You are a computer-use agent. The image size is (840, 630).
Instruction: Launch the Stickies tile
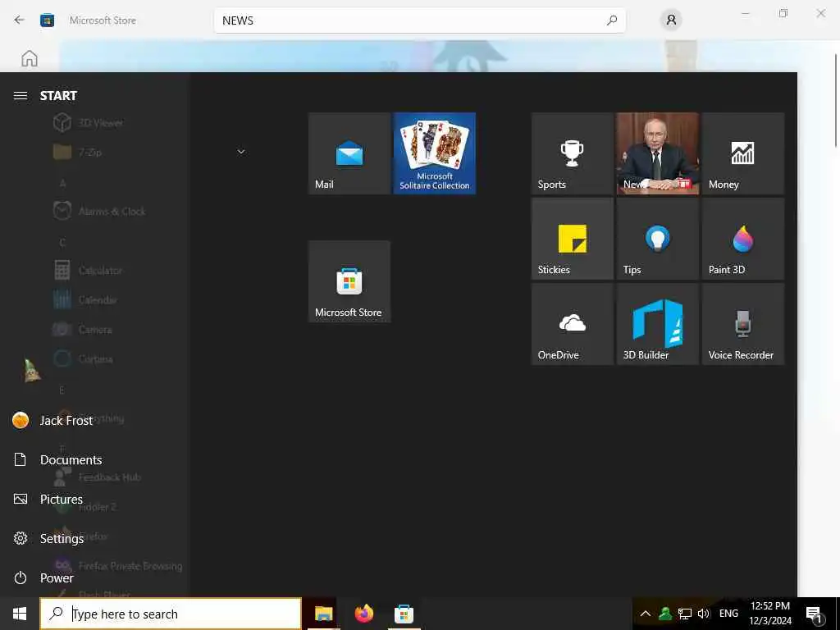572,239
